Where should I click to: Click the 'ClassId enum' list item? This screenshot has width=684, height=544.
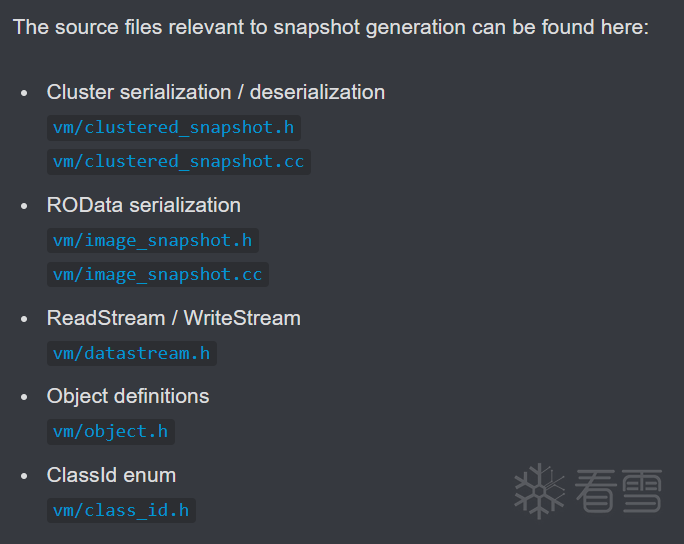111,475
